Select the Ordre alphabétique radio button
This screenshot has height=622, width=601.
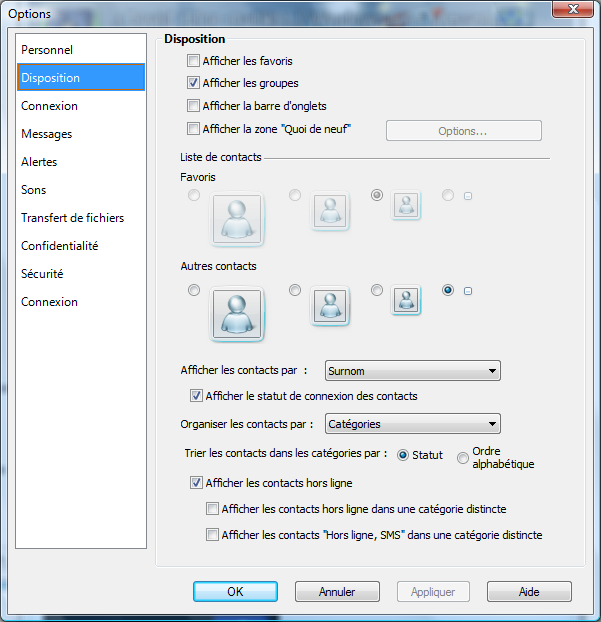463,458
